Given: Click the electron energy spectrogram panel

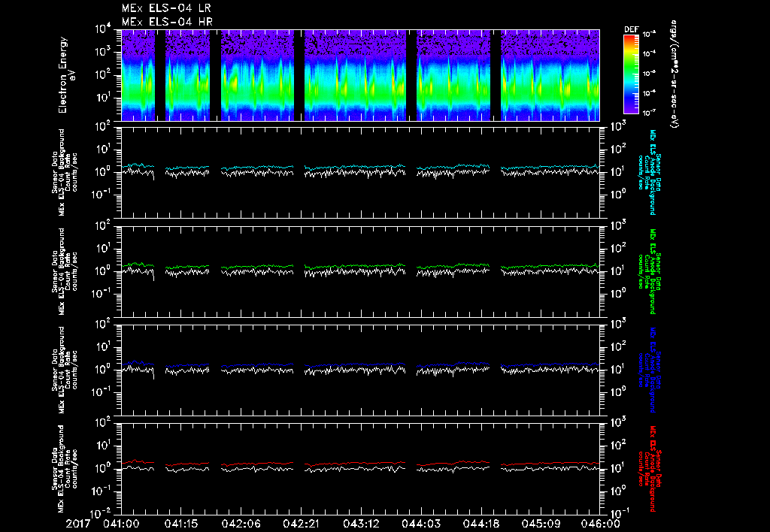Looking at the screenshot, I should (x=360, y=75).
